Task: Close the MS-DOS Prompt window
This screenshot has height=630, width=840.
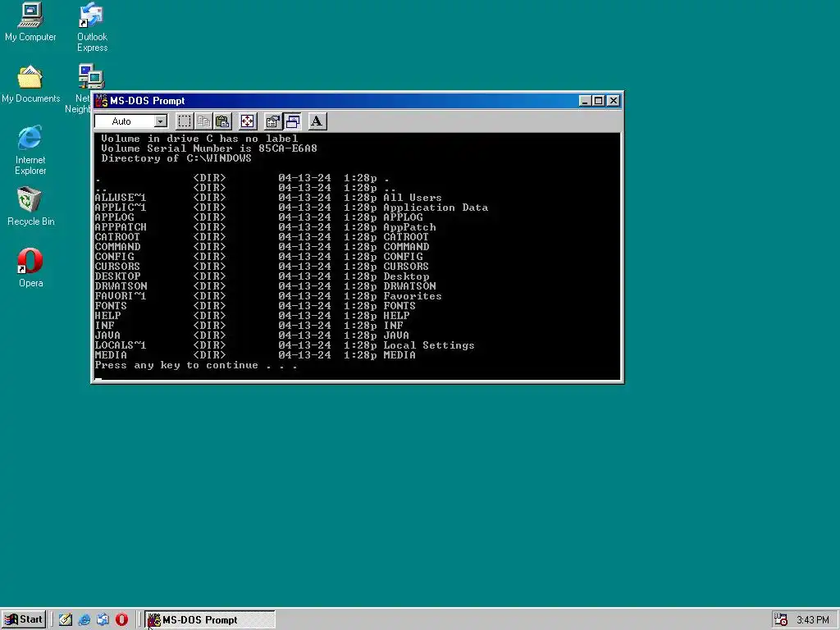Action: [x=614, y=101]
